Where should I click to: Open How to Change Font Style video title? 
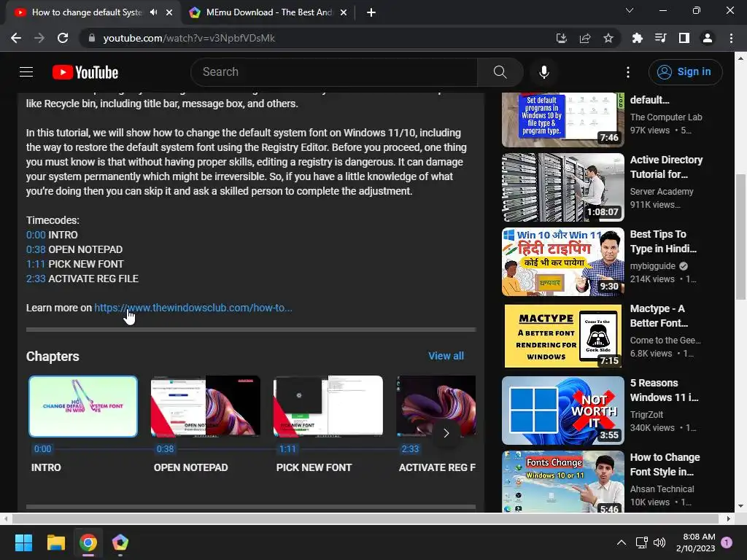click(x=665, y=464)
